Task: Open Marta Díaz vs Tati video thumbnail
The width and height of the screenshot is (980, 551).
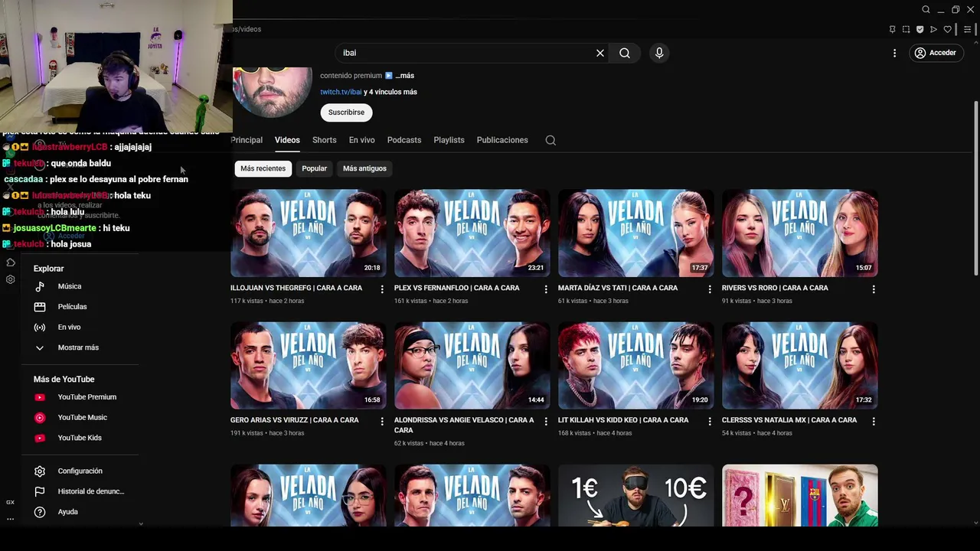Action: click(x=635, y=233)
